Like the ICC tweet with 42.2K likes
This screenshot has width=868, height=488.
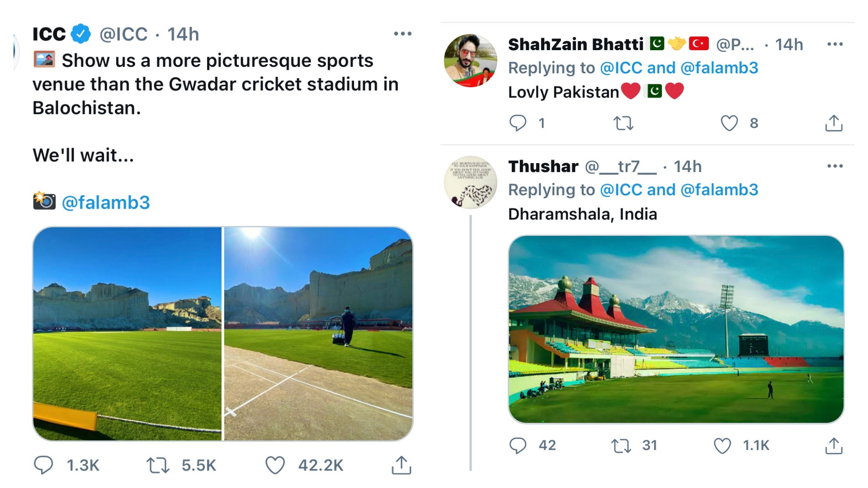275,465
